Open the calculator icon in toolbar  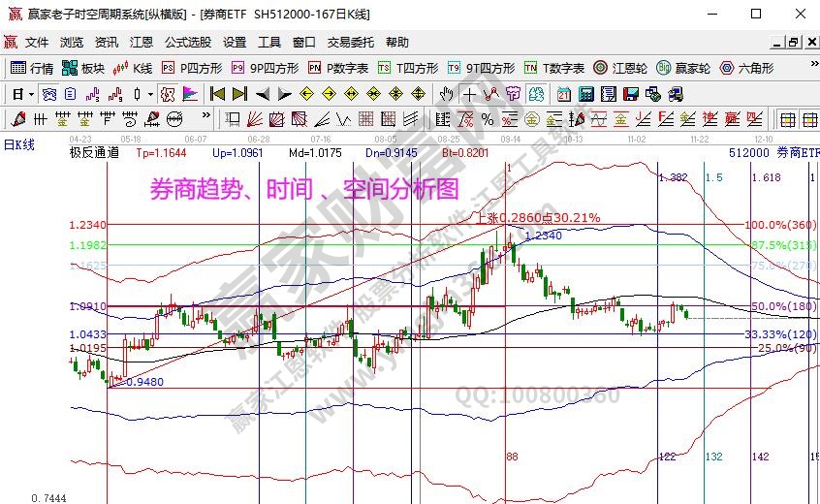(586, 94)
